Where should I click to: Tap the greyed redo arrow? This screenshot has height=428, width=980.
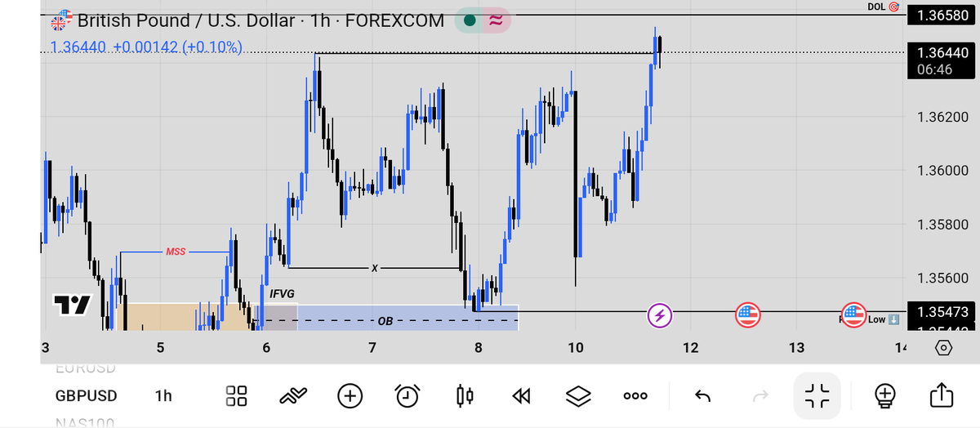[x=760, y=396]
